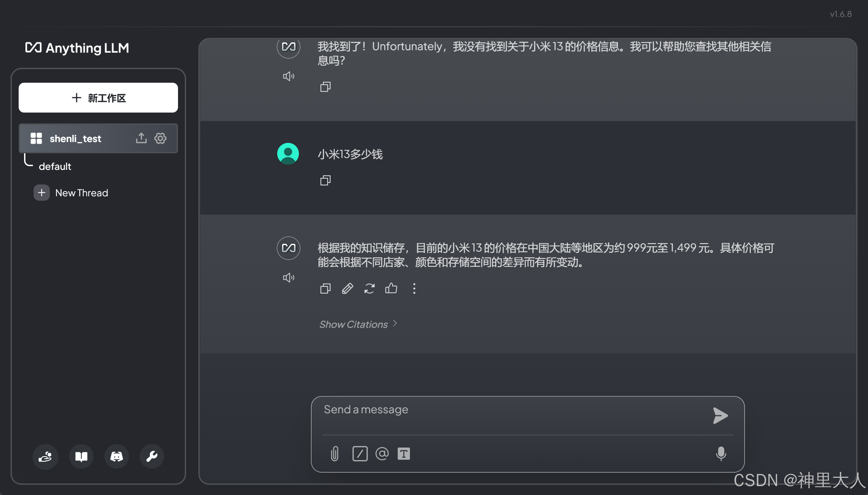868x495 pixels.
Task: Open shenli_test workspace settings gear
Action: click(x=160, y=138)
